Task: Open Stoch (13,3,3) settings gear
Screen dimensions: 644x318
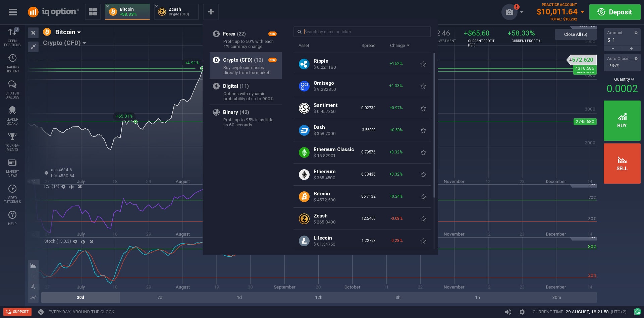Action: click(x=75, y=242)
